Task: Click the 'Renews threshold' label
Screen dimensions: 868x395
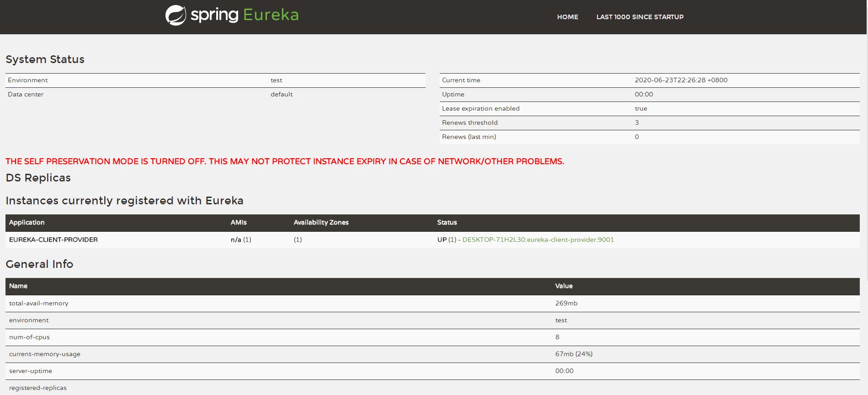Action: coord(470,123)
